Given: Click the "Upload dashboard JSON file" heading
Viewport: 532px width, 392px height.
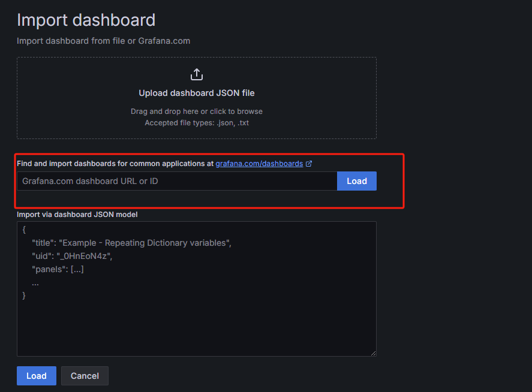Looking at the screenshot, I should [x=197, y=93].
